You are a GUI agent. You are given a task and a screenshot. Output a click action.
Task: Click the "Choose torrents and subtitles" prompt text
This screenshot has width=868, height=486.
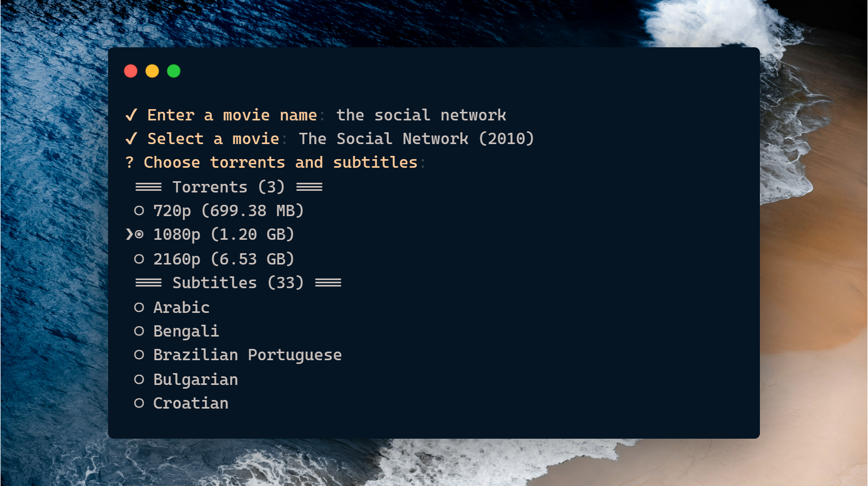coord(281,162)
